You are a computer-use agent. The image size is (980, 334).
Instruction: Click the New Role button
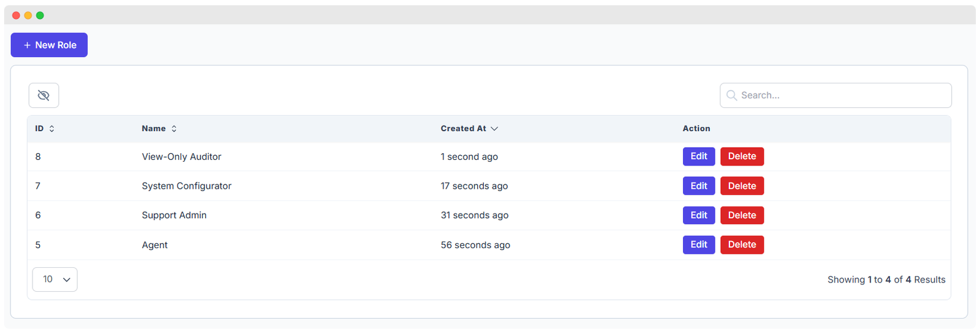pos(49,45)
